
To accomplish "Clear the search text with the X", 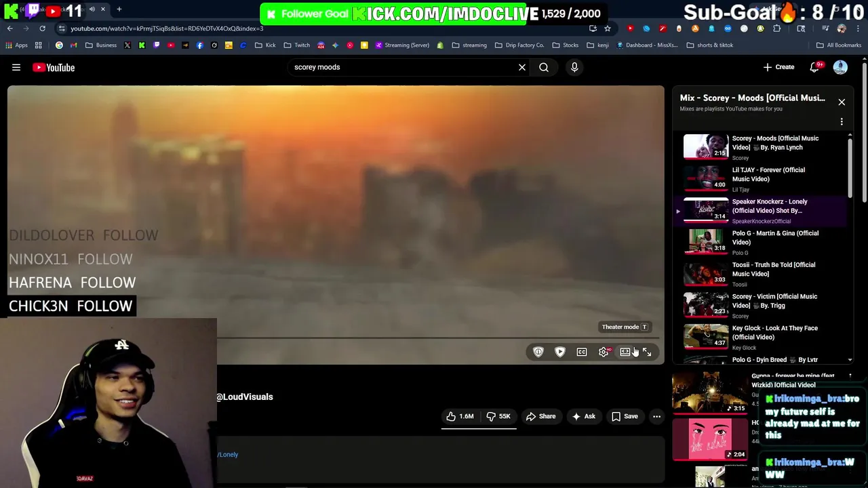I will point(522,67).
